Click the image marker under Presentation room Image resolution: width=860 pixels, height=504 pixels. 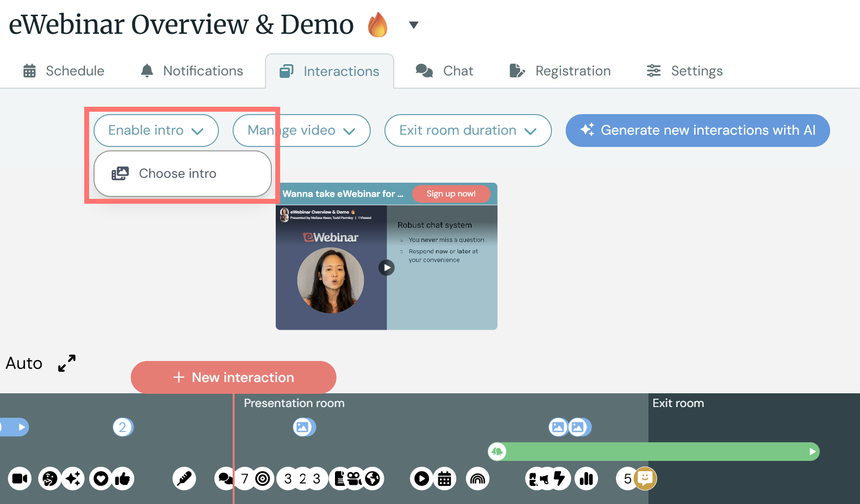pos(304,427)
